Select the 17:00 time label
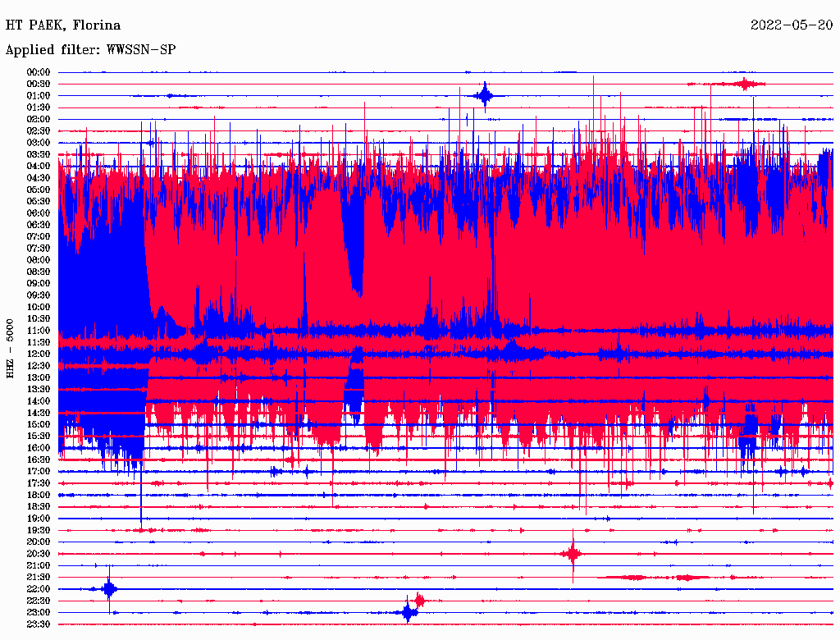 [39, 473]
